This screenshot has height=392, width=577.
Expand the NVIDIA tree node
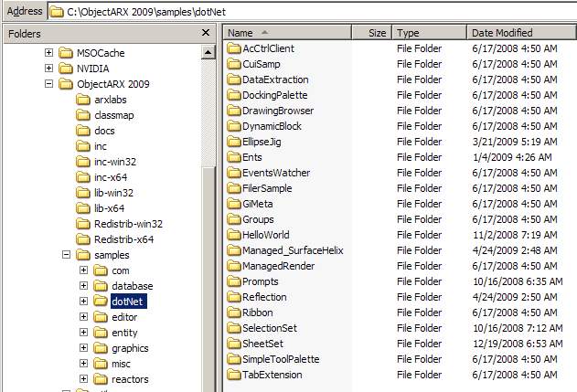point(48,68)
